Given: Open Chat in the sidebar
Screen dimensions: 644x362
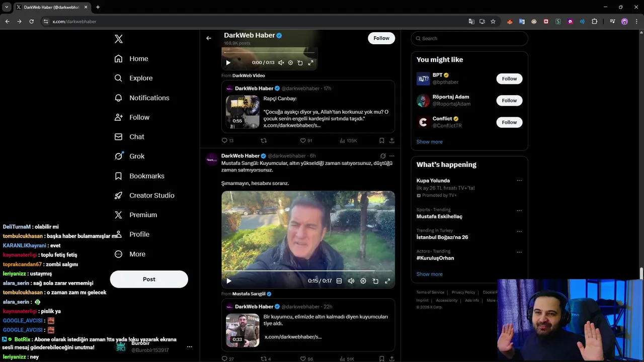Looking at the screenshot, I should (129, 137).
